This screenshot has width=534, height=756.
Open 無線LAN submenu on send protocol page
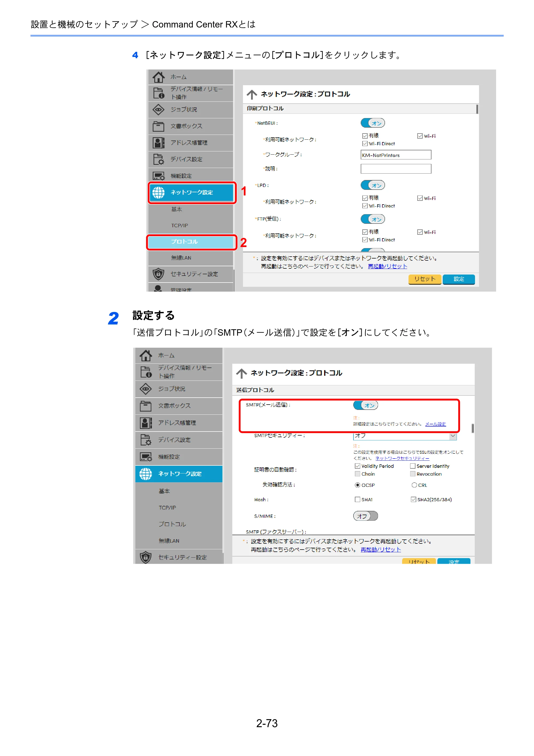(x=169, y=541)
